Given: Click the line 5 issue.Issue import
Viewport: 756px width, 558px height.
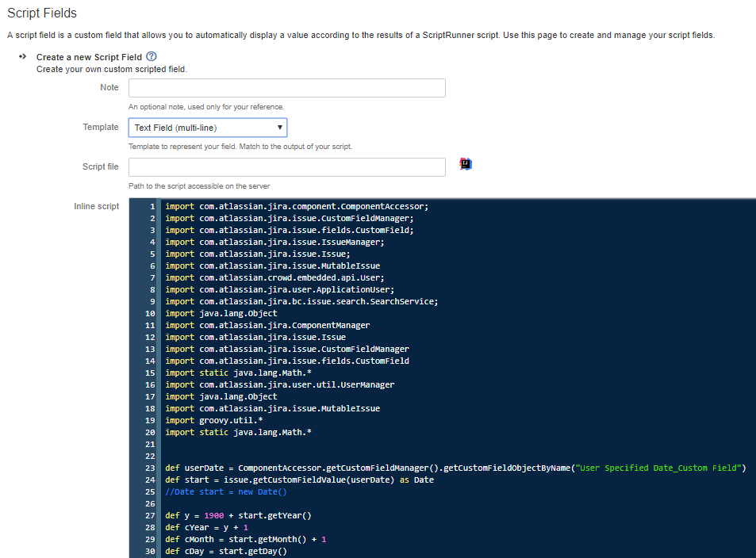Looking at the screenshot, I should (258, 254).
